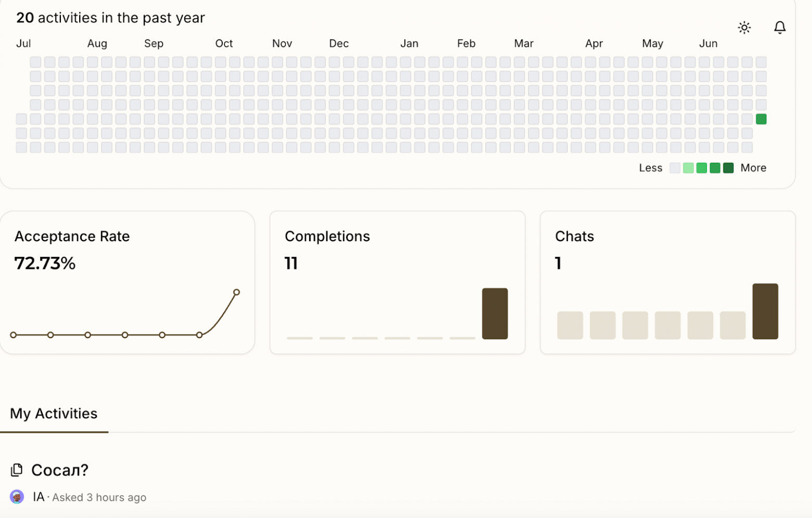
Task: Toggle theme appearance from light mode
Action: [744, 27]
